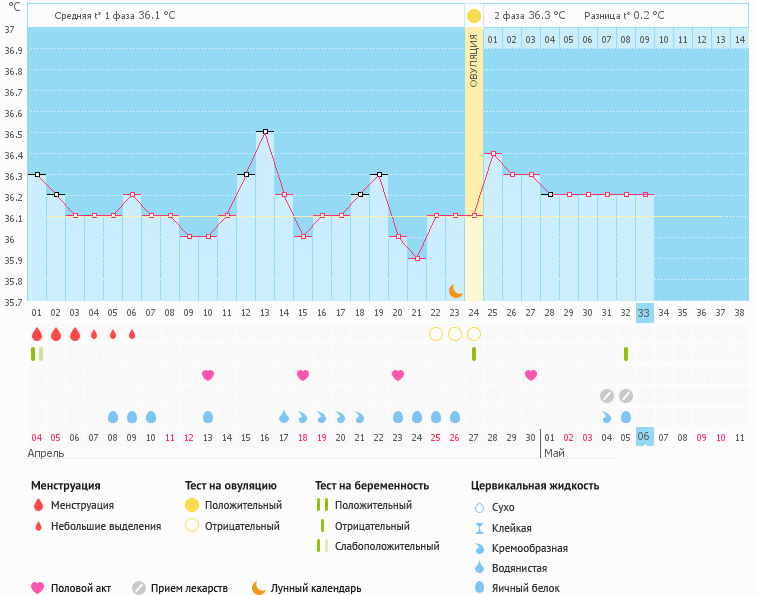Click the yellow ovulation sun icon at top
The width and height of the screenshot is (758, 595).
click(x=474, y=16)
